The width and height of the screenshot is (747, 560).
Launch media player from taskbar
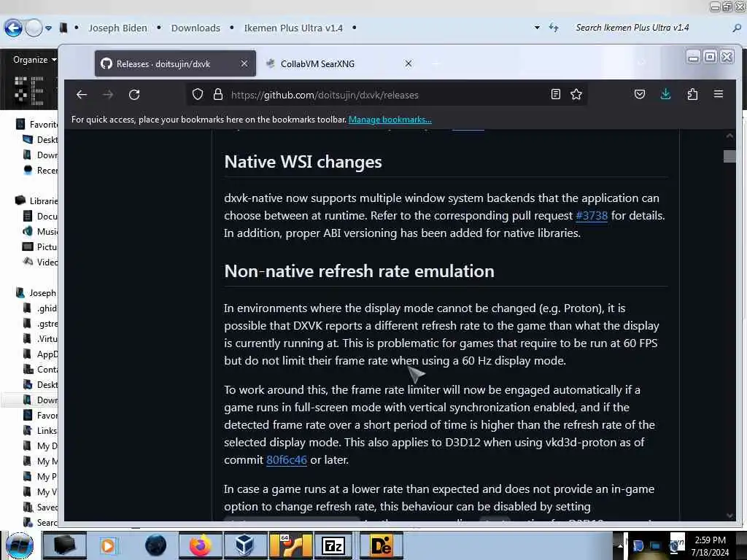pyautogui.click(x=108, y=545)
